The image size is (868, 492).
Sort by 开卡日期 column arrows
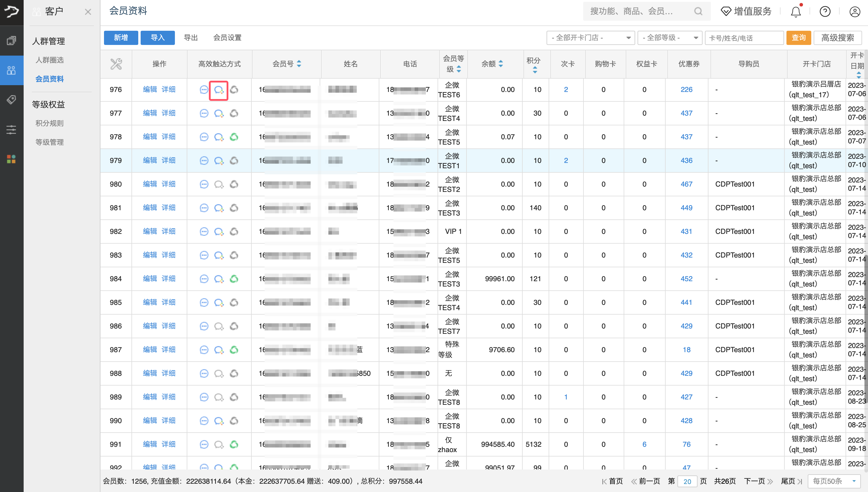(859, 75)
